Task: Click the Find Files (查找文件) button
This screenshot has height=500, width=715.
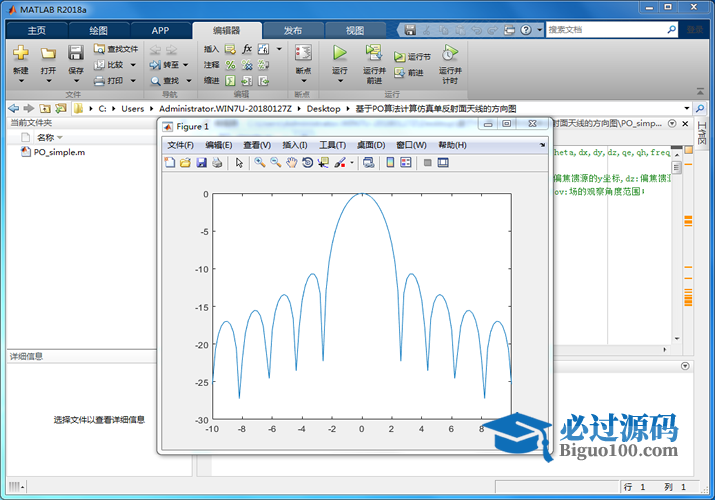Action: 116,48
